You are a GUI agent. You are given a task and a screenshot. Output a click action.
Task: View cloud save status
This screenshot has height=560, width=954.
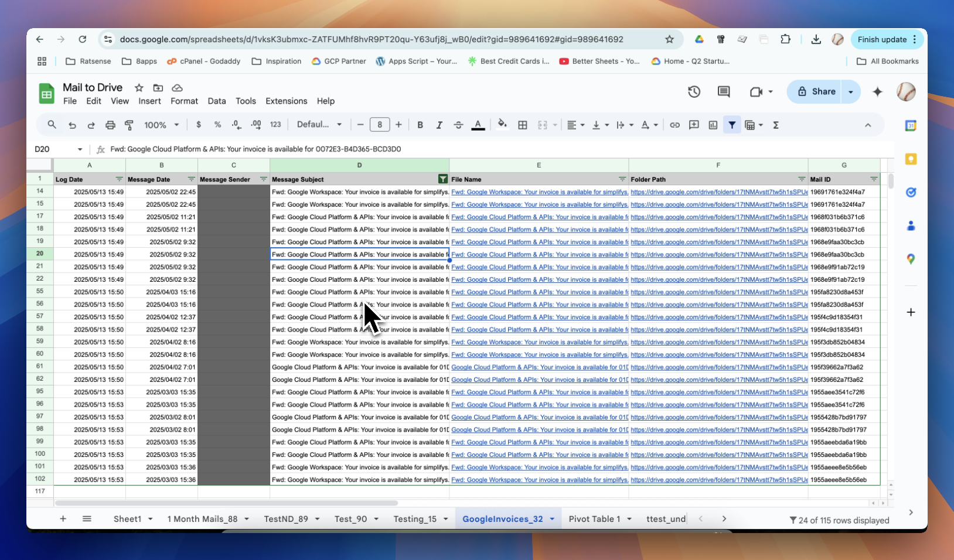point(177,88)
